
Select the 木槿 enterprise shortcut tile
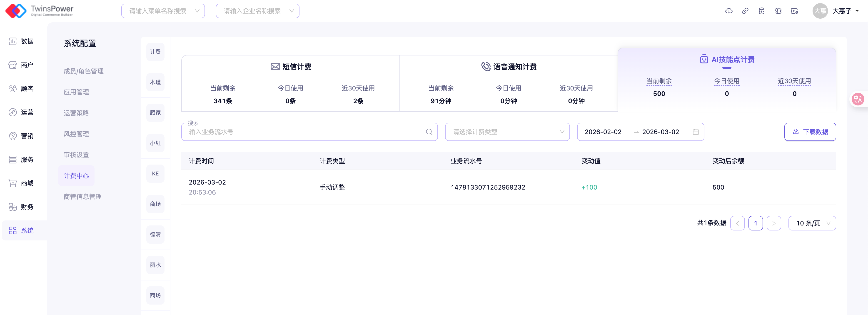click(x=155, y=82)
